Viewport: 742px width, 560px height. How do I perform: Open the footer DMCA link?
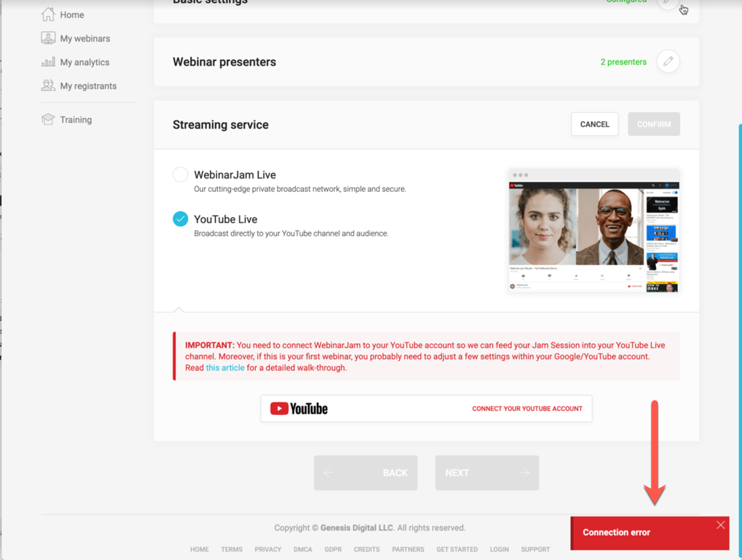pos(303,549)
